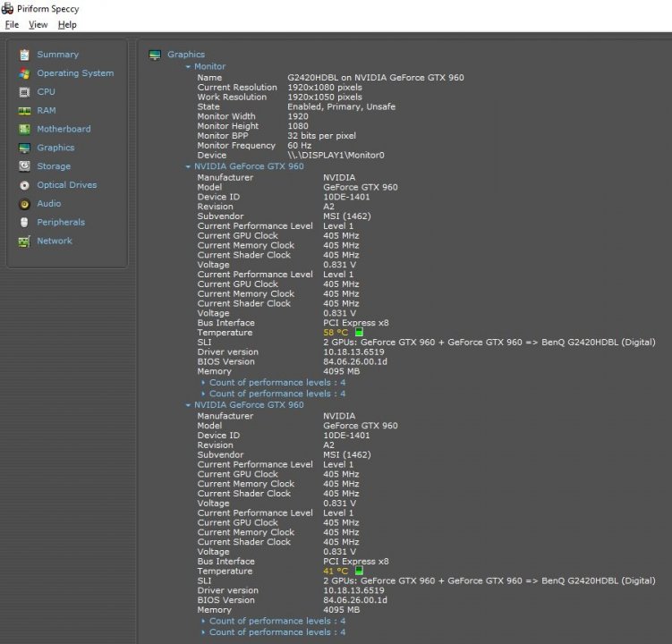Click the monitor name G2420HDBL on NVIDIA value
Screen dimensions: 672x644
click(x=376, y=78)
